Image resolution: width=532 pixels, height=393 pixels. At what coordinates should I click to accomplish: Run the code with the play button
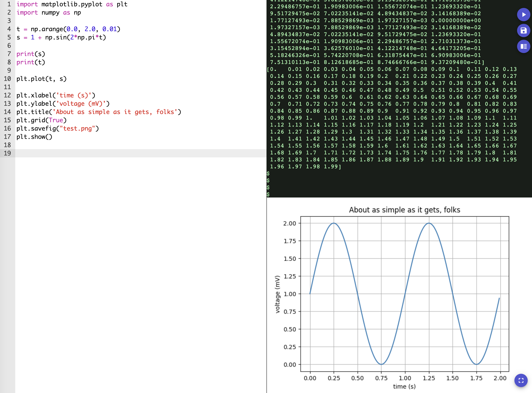pyautogui.click(x=523, y=15)
